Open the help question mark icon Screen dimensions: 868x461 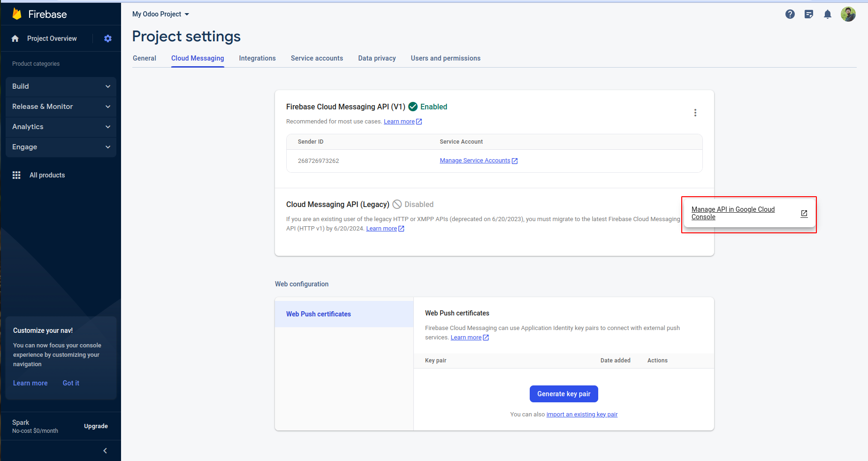[790, 14]
